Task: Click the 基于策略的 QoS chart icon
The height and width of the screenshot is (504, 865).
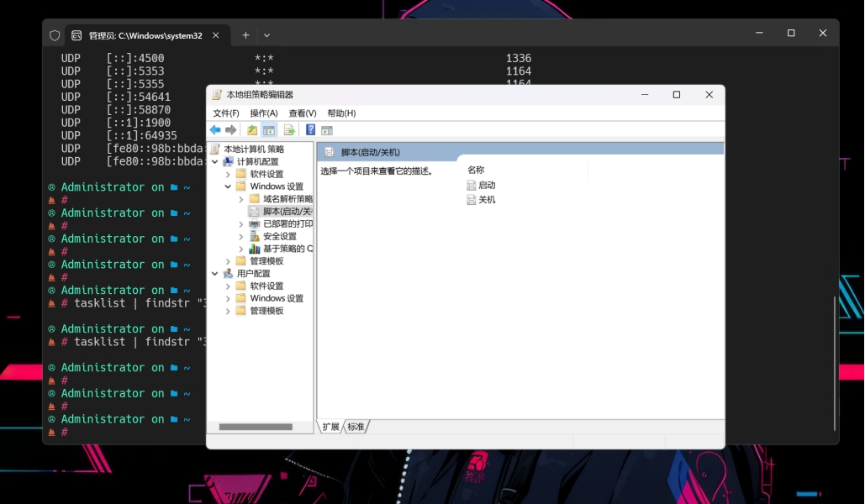Action: point(254,247)
